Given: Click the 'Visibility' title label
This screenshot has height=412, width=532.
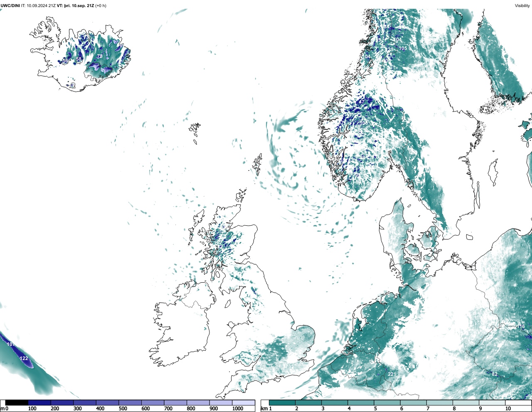Looking at the screenshot, I should pyautogui.click(x=522, y=6).
